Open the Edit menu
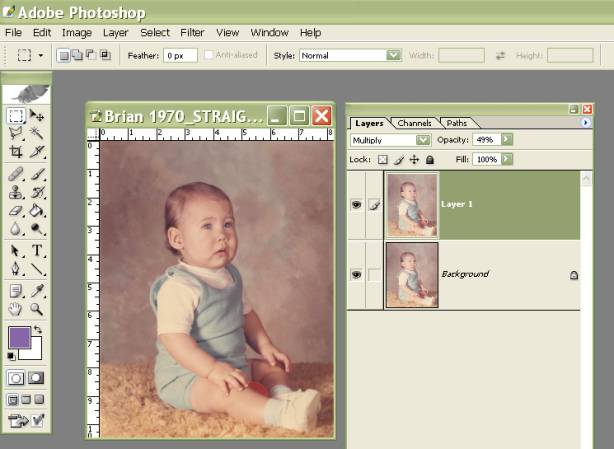The width and height of the screenshot is (614, 449). (x=42, y=32)
